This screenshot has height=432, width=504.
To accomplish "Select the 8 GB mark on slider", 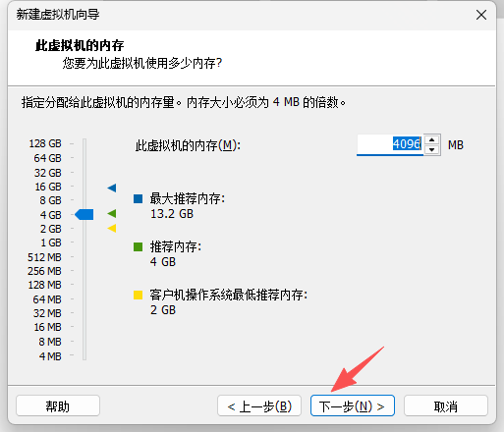I will coord(50,200).
